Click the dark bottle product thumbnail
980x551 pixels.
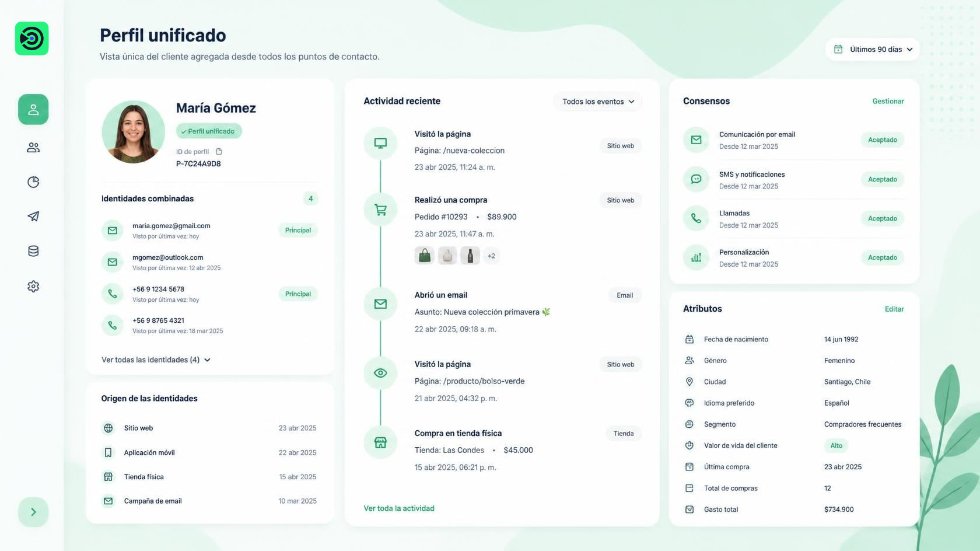[x=470, y=256]
